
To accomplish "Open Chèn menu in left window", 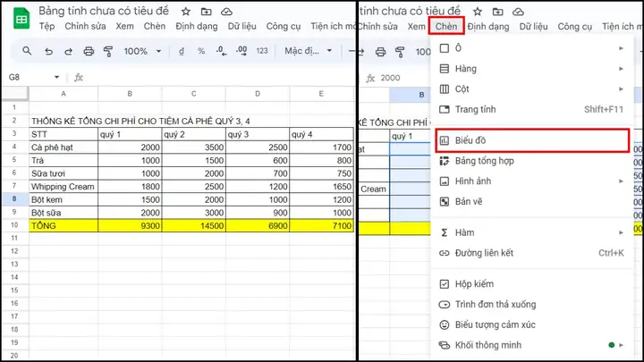I will 155,26.
